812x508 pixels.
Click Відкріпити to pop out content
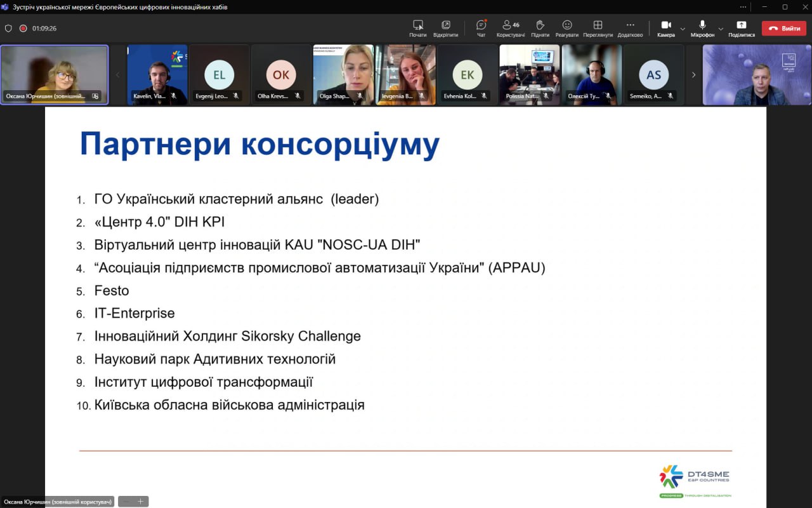[x=445, y=28]
